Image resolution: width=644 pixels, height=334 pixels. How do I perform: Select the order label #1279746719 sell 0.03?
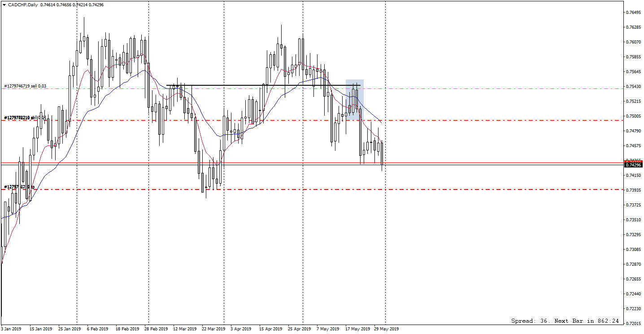25,86
